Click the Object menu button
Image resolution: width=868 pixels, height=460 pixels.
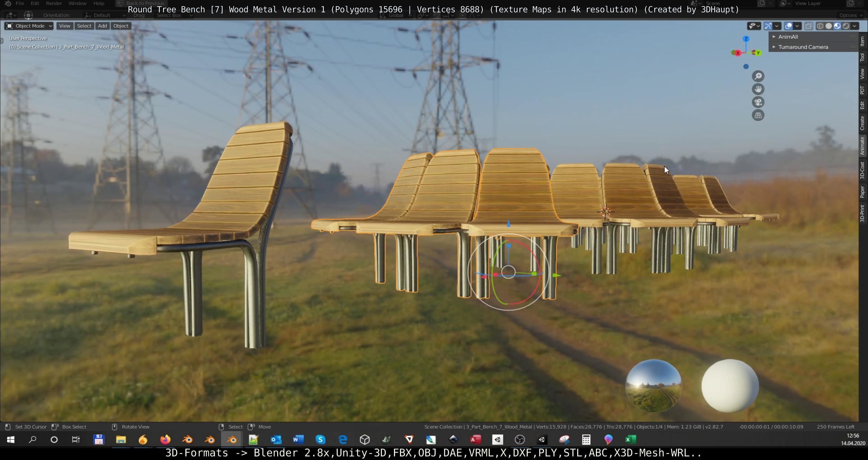pyautogui.click(x=121, y=26)
